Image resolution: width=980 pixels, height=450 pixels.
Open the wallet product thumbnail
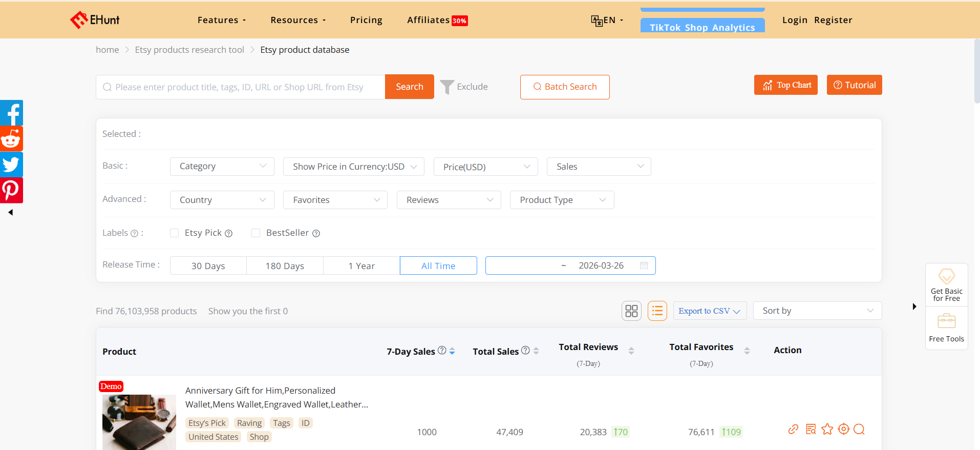139,422
